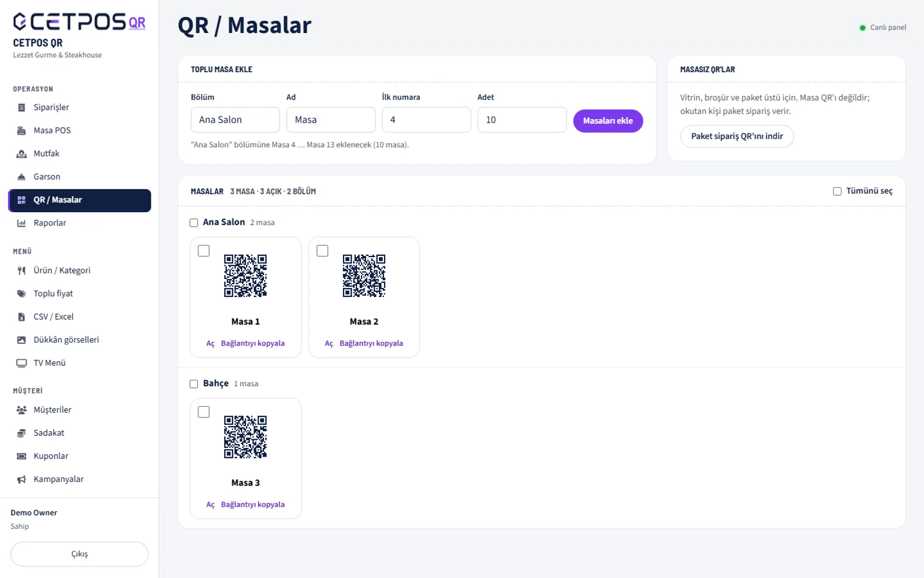Copy link for Masa 1
This screenshot has height=578, width=924.
tap(253, 343)
